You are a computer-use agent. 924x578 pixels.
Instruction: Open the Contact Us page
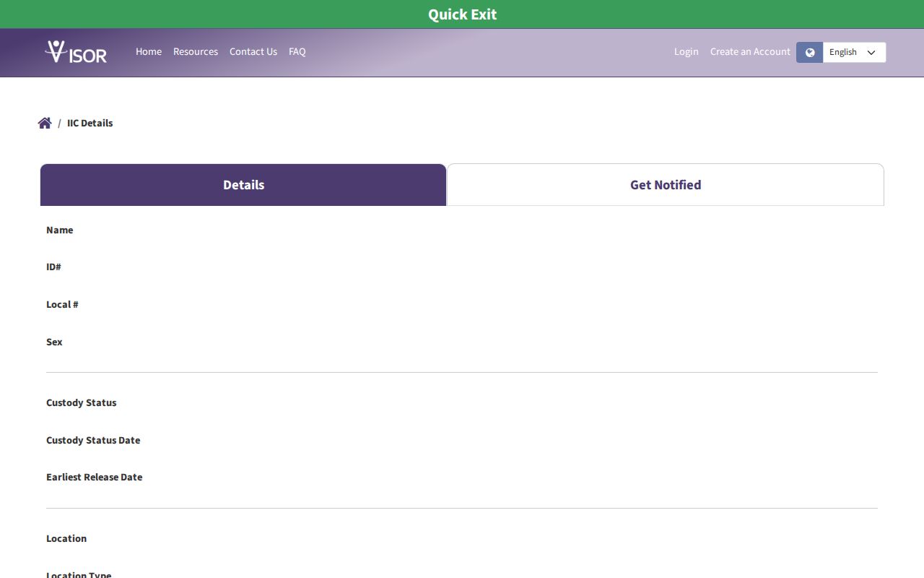tap(253, 51)
